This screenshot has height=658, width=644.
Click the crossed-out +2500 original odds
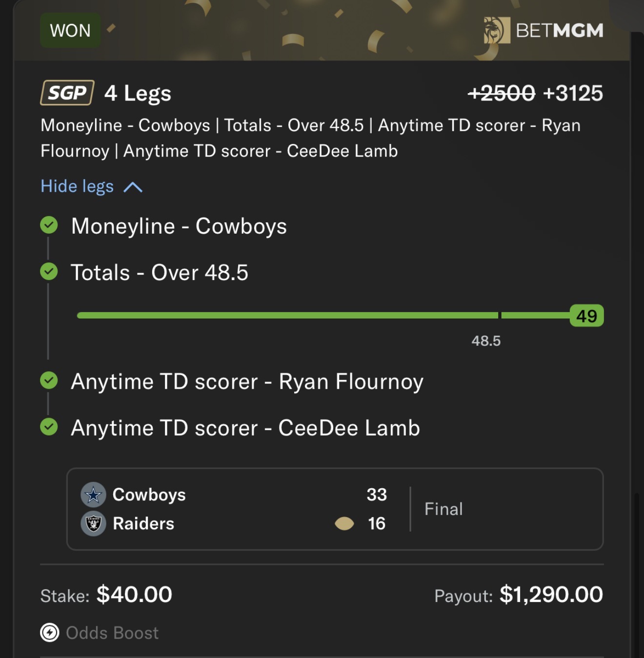click(502, 93)
